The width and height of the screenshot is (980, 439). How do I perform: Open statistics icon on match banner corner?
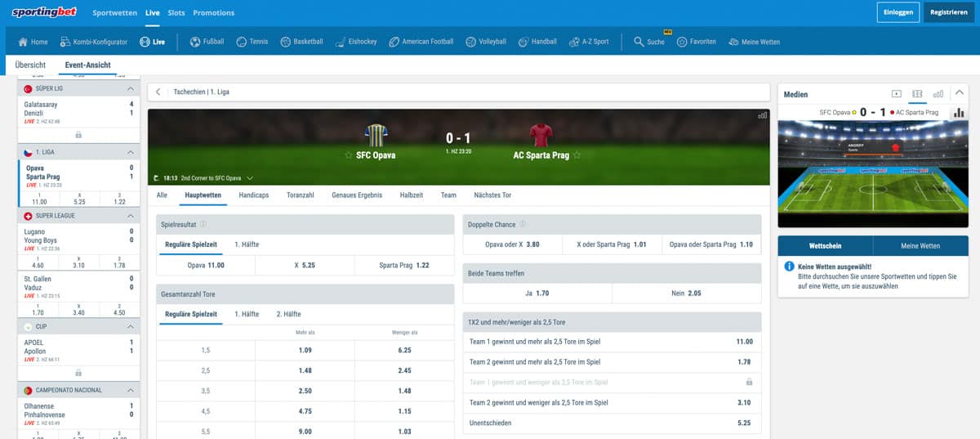[x=763, y=116]
